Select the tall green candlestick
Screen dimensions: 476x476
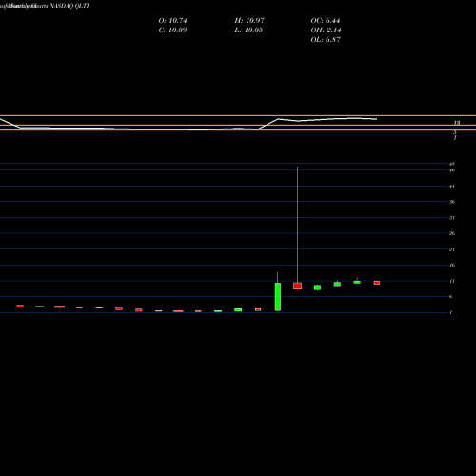pyautogui.click(x=278, y=297)
